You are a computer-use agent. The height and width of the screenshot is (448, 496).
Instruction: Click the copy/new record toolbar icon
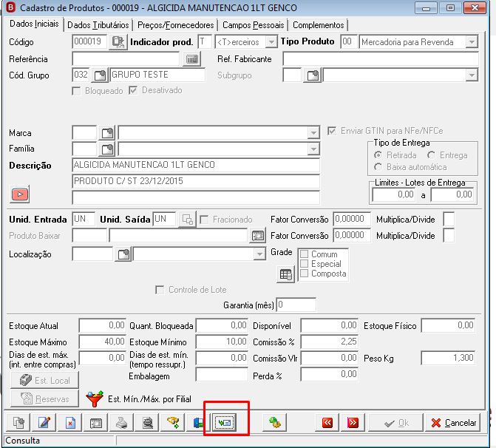[x=18, y=423]
